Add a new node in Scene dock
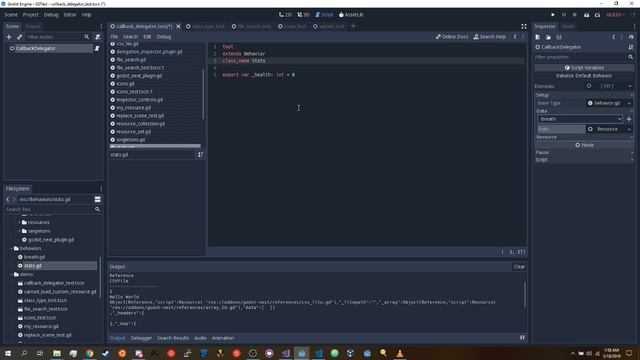Viewport: 640px width, 360px height. click(9, 37)
